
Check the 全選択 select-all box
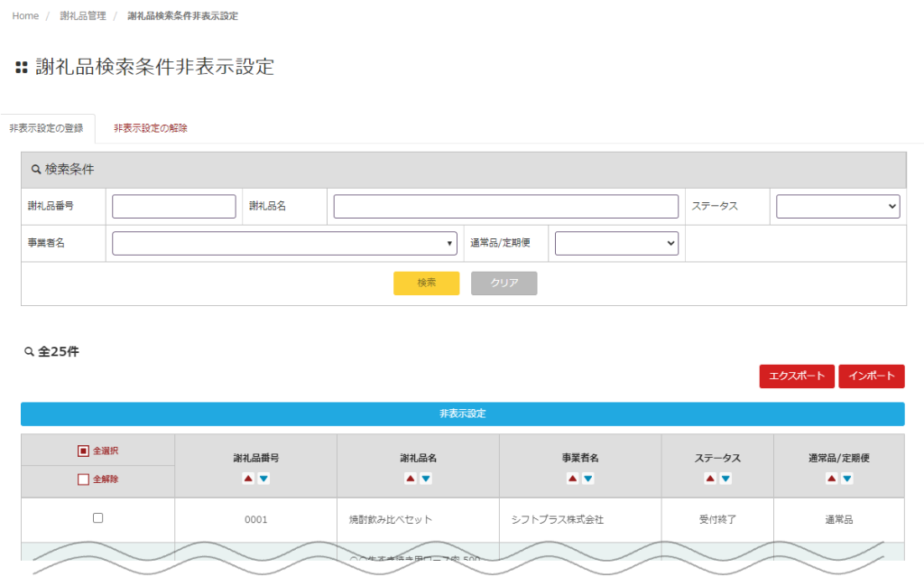coord(83,451)
